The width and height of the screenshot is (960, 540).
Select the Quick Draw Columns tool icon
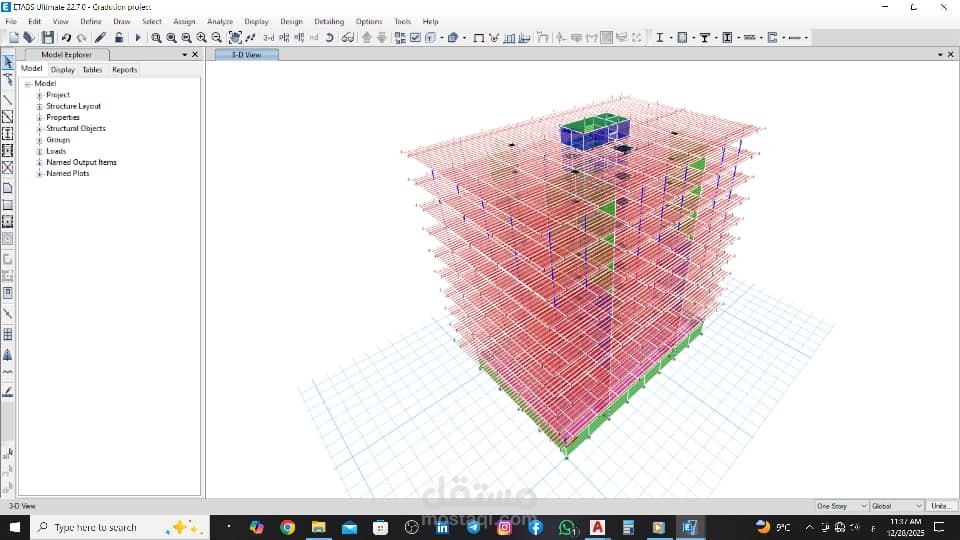pos(7,133)
